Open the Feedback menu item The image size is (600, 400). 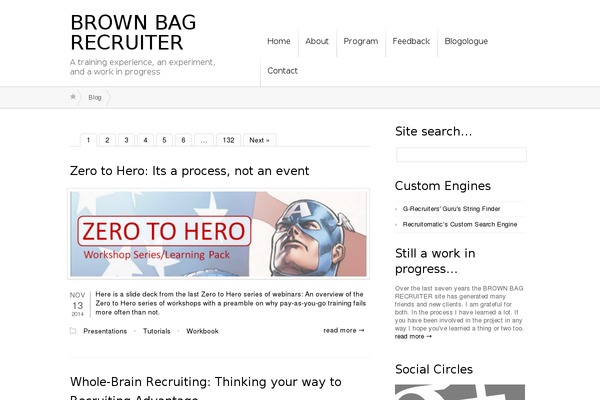[411, 41]
